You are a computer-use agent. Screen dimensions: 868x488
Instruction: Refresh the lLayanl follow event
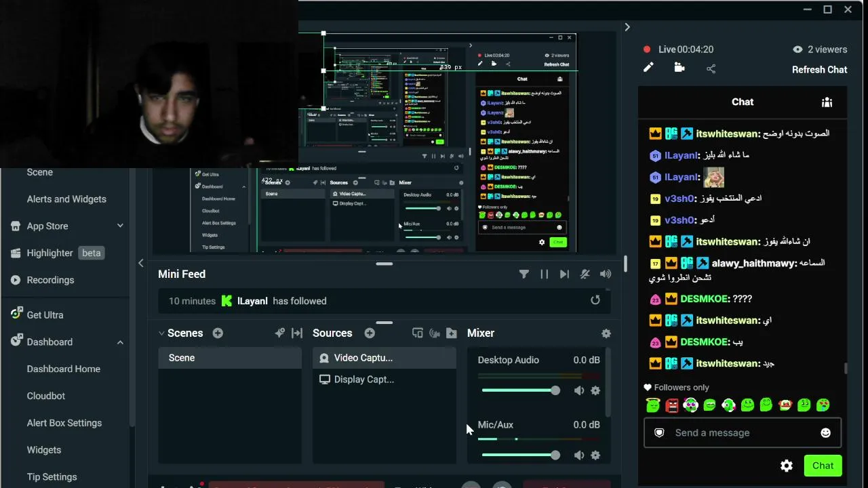[595, 300]
